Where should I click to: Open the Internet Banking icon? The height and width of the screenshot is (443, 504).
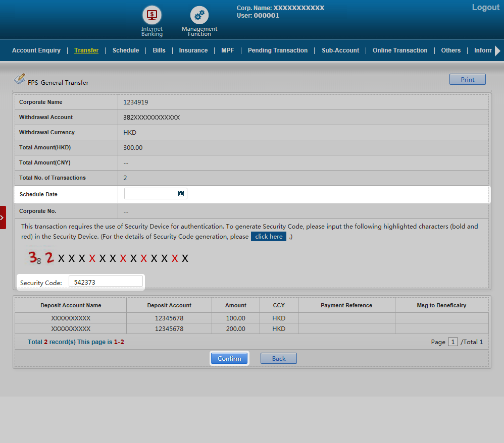(x=152, y=15)
